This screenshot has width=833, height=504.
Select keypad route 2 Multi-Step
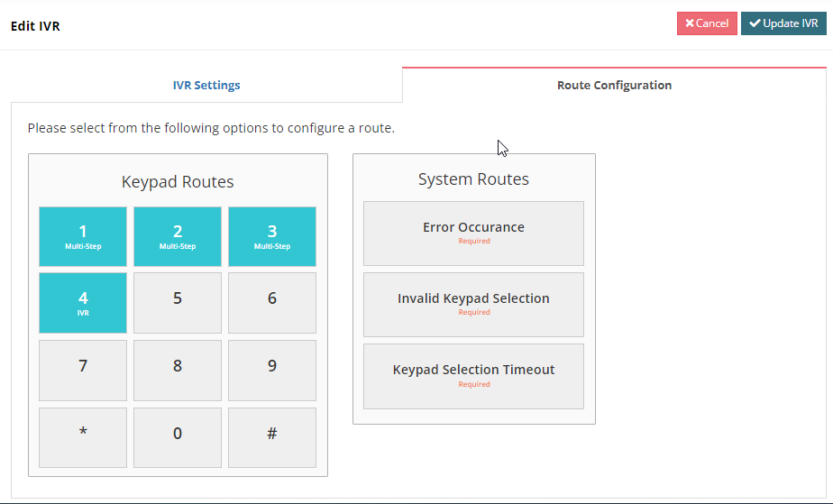pyautogui.click(x=178, y=236)
